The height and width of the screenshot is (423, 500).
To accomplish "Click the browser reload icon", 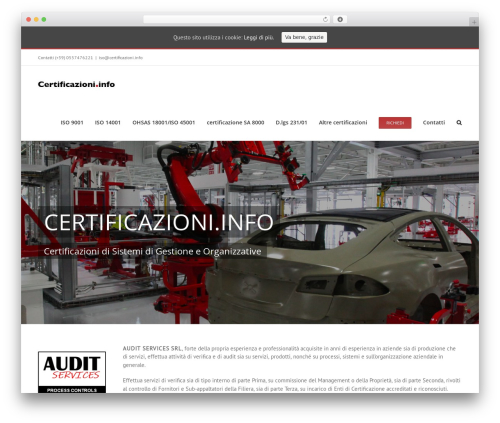I will pos(325,19).
